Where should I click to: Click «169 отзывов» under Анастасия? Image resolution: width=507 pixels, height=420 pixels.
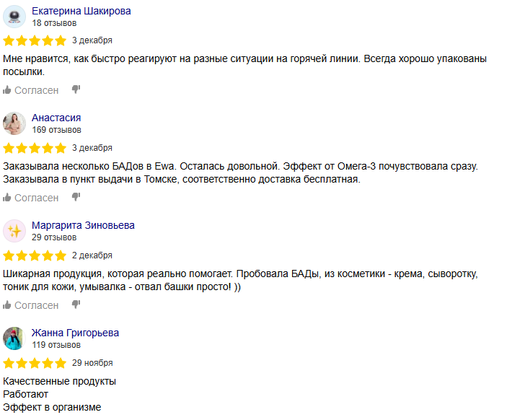pos(56,130)
